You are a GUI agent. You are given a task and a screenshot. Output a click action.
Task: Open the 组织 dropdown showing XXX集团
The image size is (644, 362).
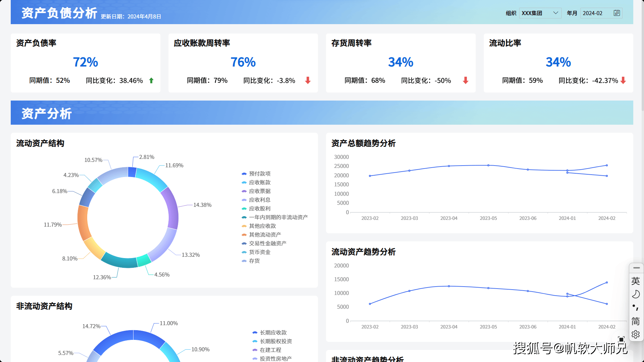pos(540,13)
